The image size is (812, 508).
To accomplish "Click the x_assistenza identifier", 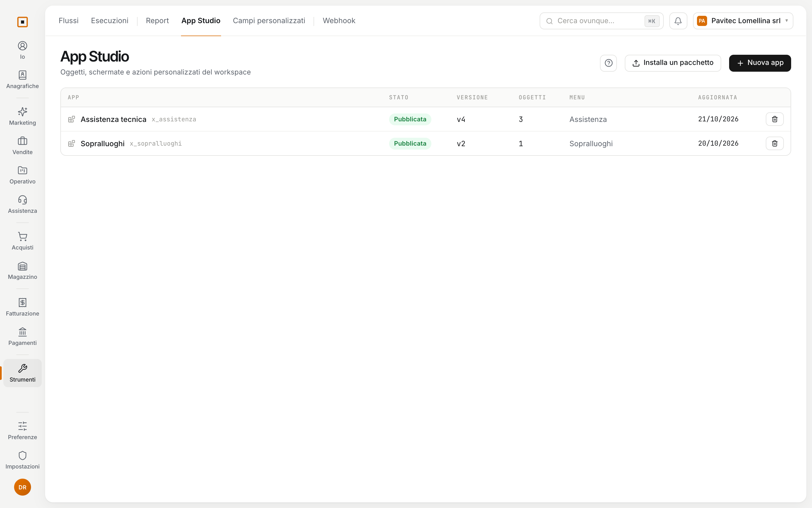I will [174, 119].
